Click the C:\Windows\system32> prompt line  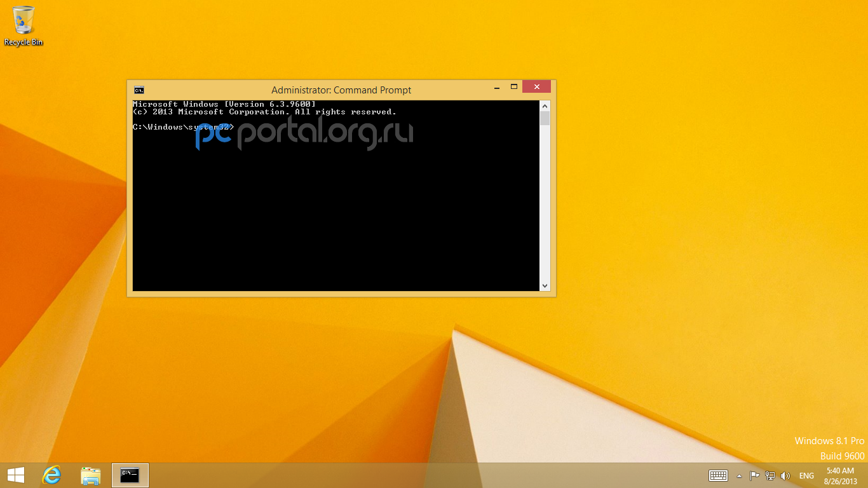pos(184,127)
